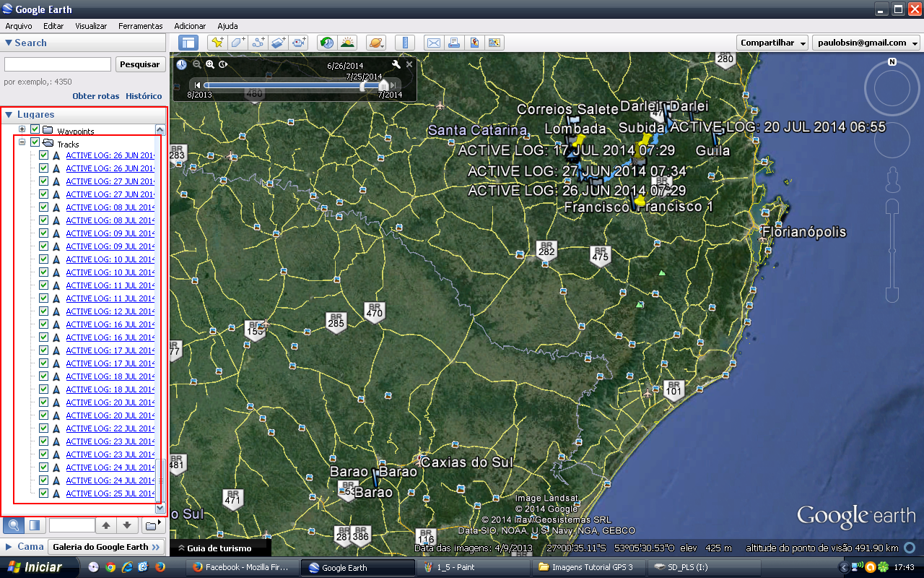Click the search input field
The width and height of the screenshot is (924, 578).
(x=58, y=64)
